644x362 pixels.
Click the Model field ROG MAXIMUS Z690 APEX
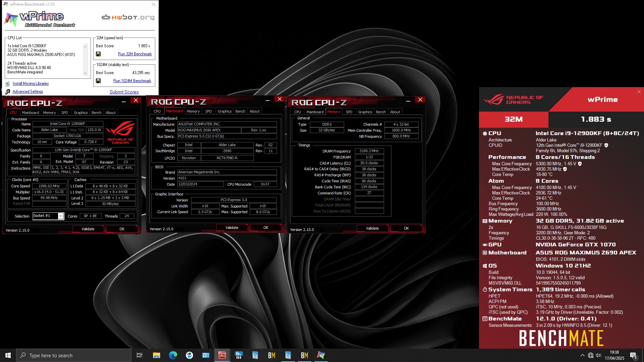pos(209,130)
